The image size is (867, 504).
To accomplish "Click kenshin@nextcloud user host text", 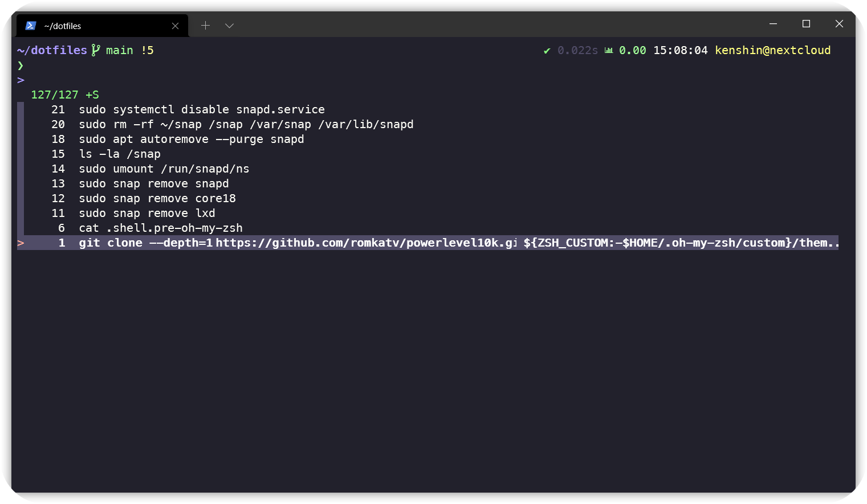I will [x=773, y=50].
